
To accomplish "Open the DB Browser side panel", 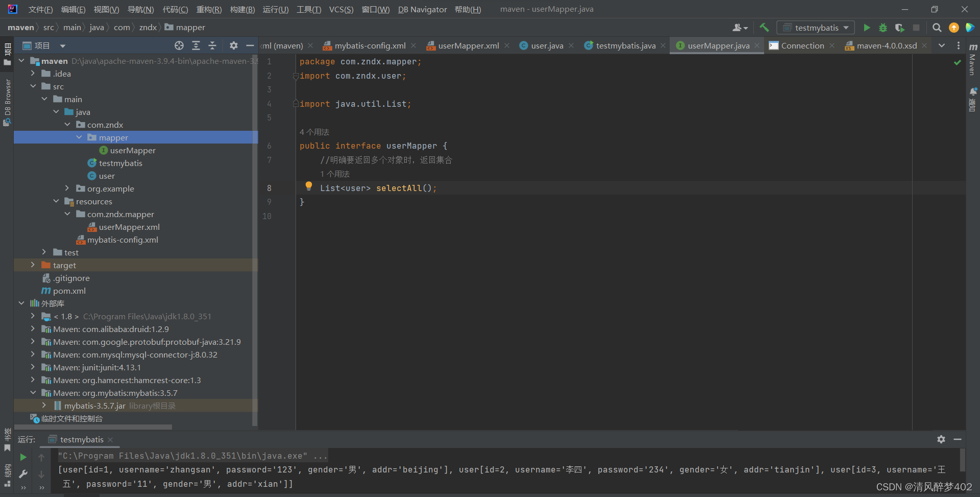I will tap(7, 102).
